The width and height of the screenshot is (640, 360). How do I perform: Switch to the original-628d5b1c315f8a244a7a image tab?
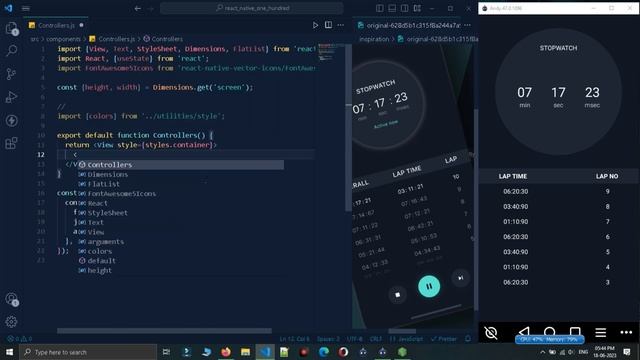pyautogui.click(x=409, y=25)
